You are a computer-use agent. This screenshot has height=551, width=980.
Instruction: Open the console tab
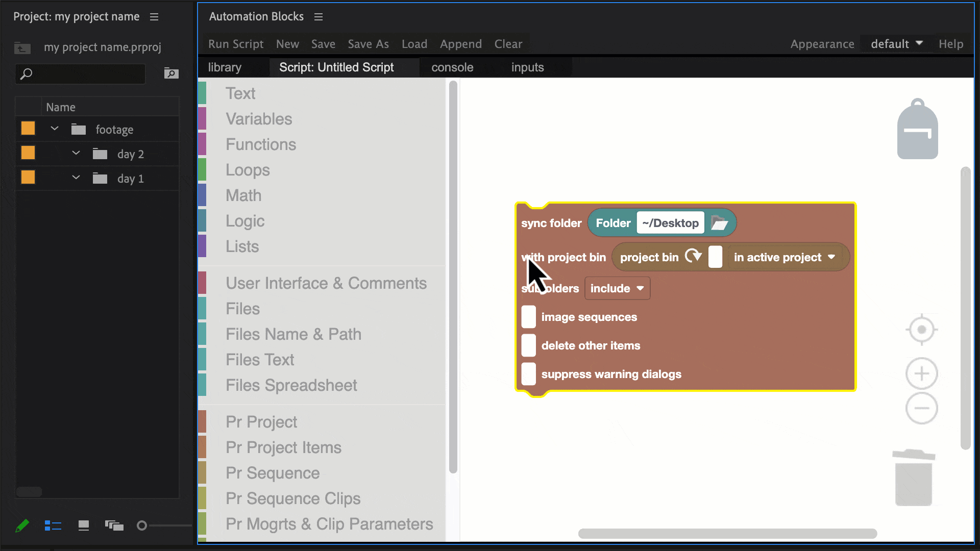(x=452, y=67)
